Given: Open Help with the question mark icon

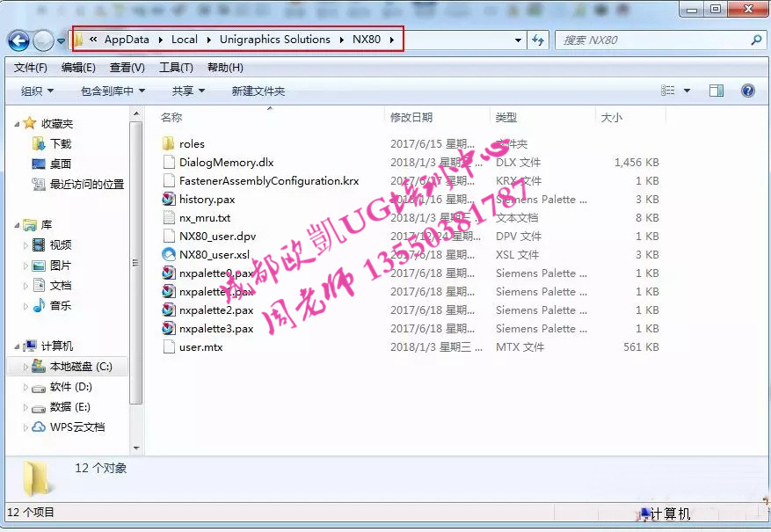Looking at the screenshot, I should click(748, 91).
